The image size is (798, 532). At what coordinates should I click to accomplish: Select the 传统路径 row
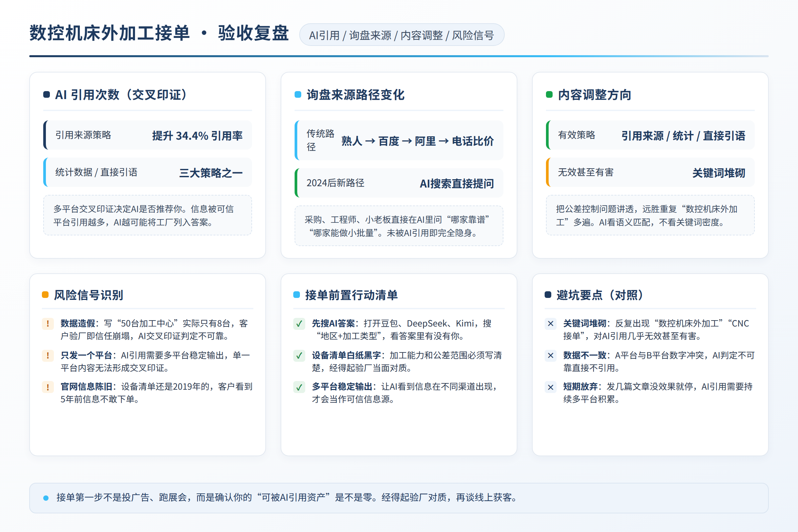(x=399, y=140)
